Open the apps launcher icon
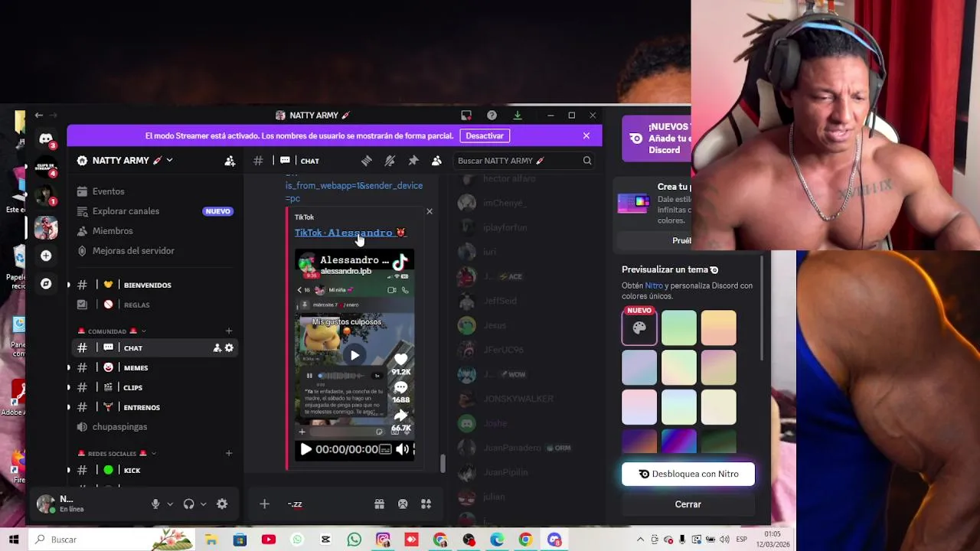This screenshot has width=980, height=551. click(x=426, y=504)
